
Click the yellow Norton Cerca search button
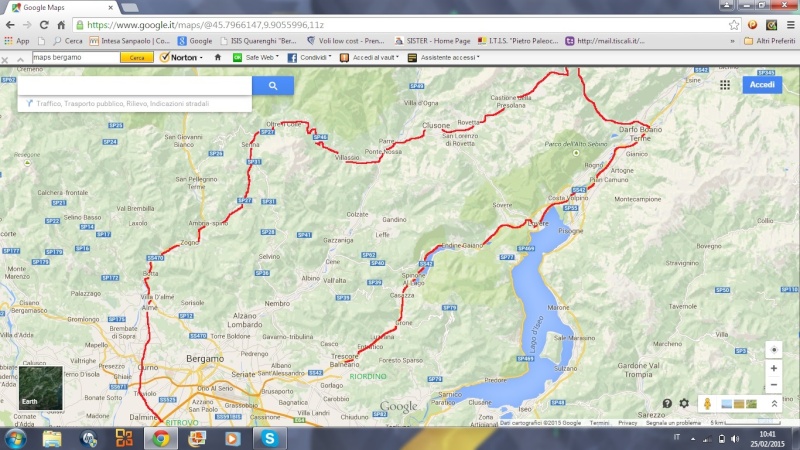pos(137,58)
